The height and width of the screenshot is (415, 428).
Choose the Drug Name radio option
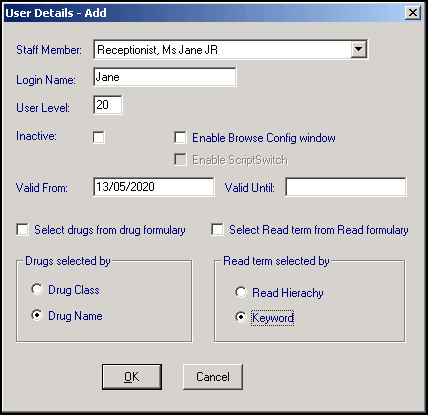tap(37, 315)
